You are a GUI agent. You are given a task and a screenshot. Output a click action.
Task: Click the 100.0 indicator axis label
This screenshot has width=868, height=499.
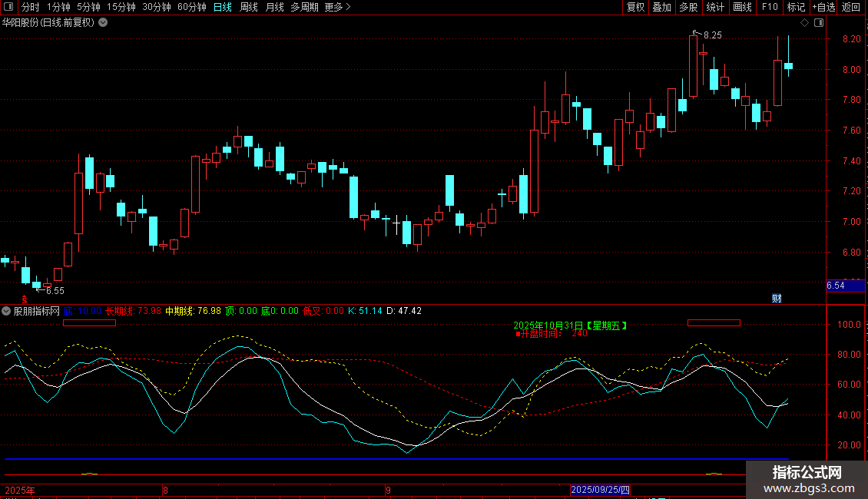tap(849, 325)
